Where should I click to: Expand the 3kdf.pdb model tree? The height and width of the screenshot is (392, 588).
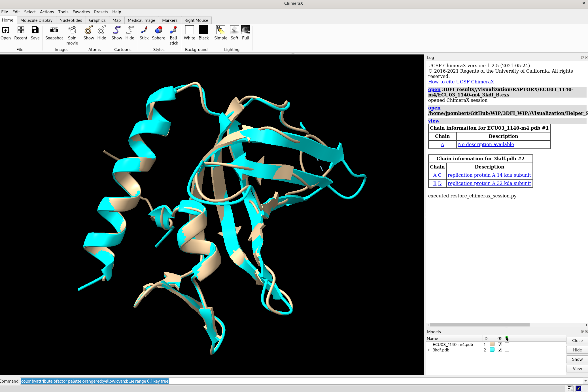tap(429, 350)
